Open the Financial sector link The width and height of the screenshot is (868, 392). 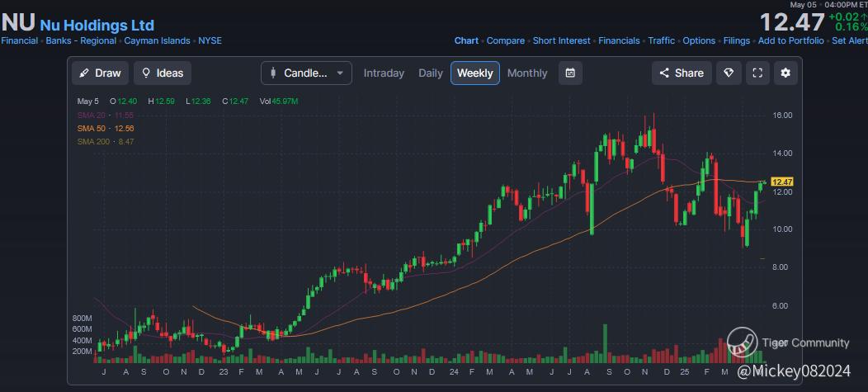point(19,40)
